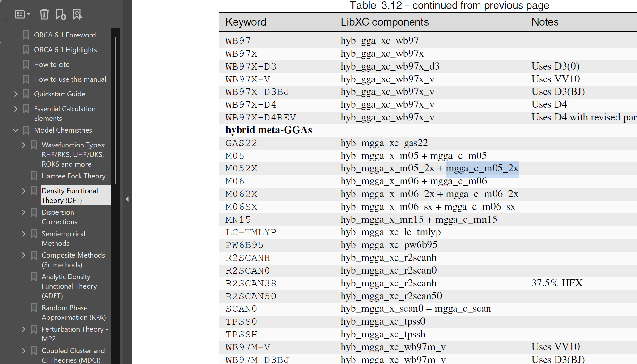
Task: Click the bookmark icon beside Dispersion Corrections
Action: pos(34,212)
